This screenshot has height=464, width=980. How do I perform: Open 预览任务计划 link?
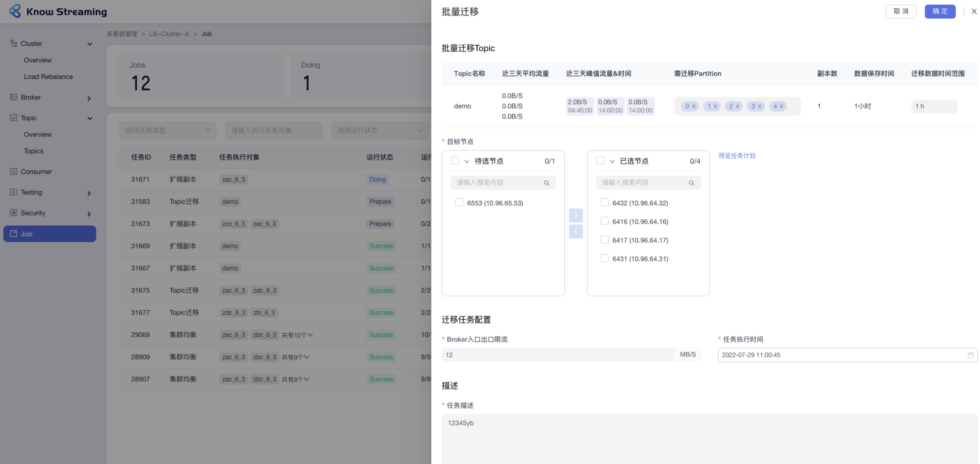tap(737, 156)
